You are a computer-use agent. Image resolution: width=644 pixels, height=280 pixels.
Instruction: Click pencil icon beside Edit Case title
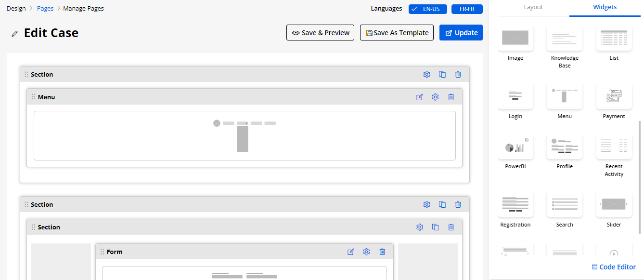click(x=15, y=34)
